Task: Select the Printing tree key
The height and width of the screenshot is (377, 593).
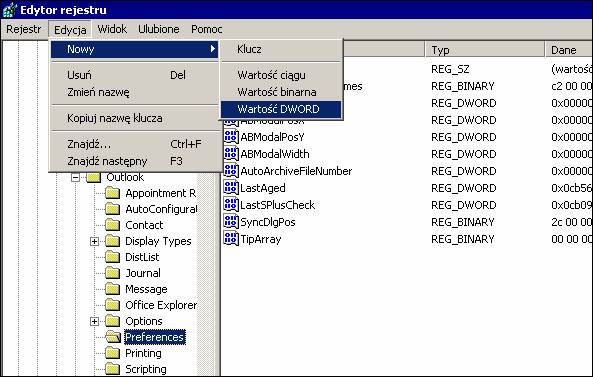Action: [143, 353]
